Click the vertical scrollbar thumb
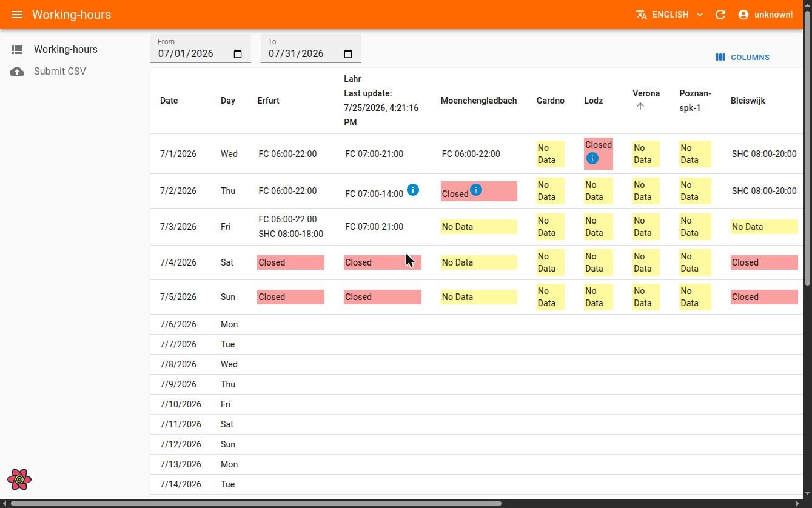Screen dimensions: 812x508 [807, 147]
